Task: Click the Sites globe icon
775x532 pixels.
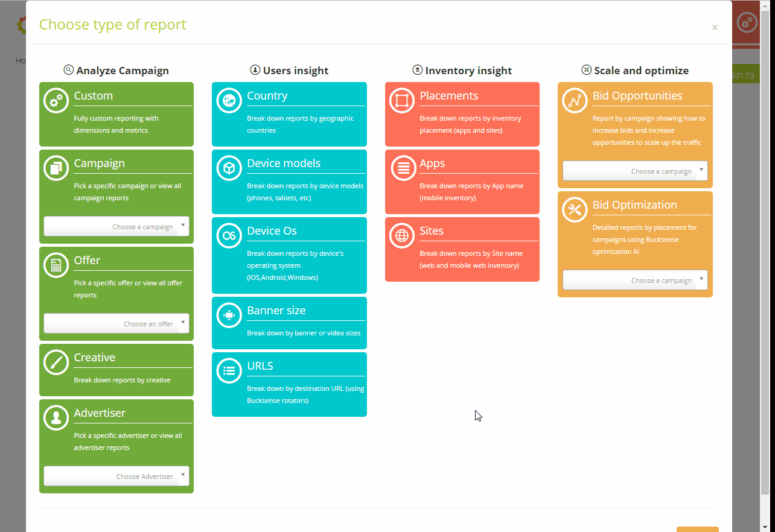Action: [402, 236]
